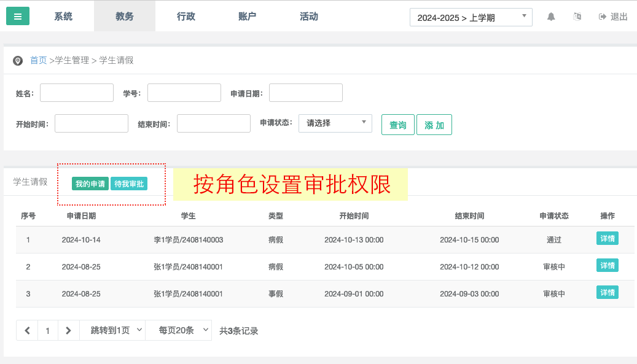Go to the previous page arrow
Image resolution: width=637 pixels, height=364 pixels.
(x=27, y=330)
